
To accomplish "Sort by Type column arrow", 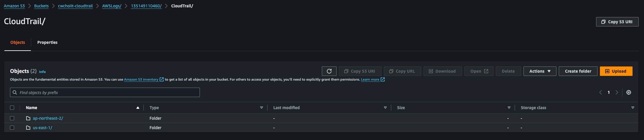I will 262,108.
